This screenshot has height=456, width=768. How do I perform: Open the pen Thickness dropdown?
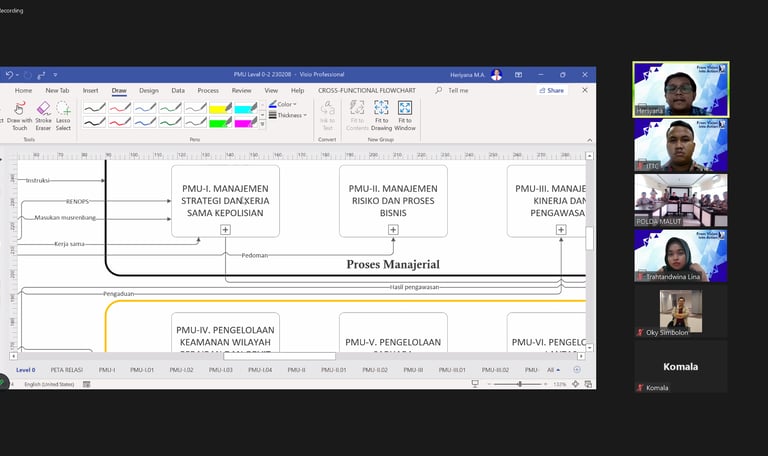click(288, 116)
